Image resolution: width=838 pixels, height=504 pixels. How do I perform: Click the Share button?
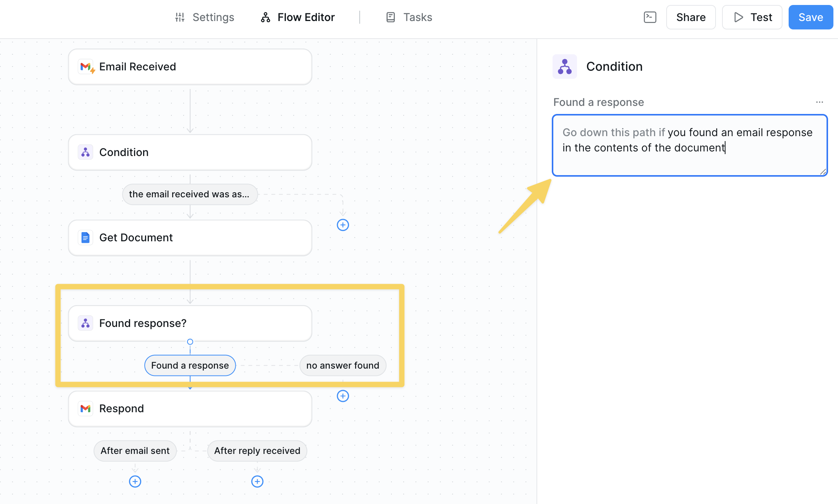pyautogui.click(x=691, y=17)
